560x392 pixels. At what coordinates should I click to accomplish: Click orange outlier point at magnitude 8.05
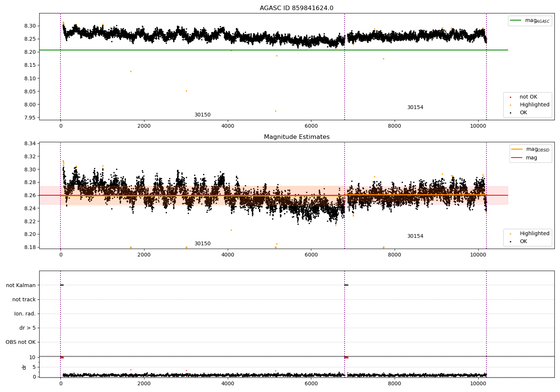pyautogui.click(x=186, y=91)
